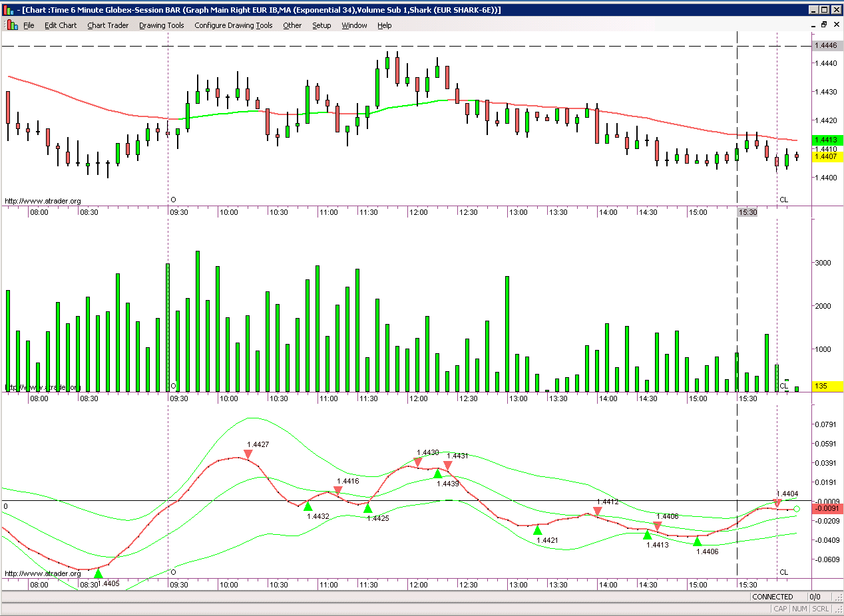This screenshot has height=616, width=844.
Task: Click the green buy signal marker labeled 1.4432
Action: tap(308, 506)
